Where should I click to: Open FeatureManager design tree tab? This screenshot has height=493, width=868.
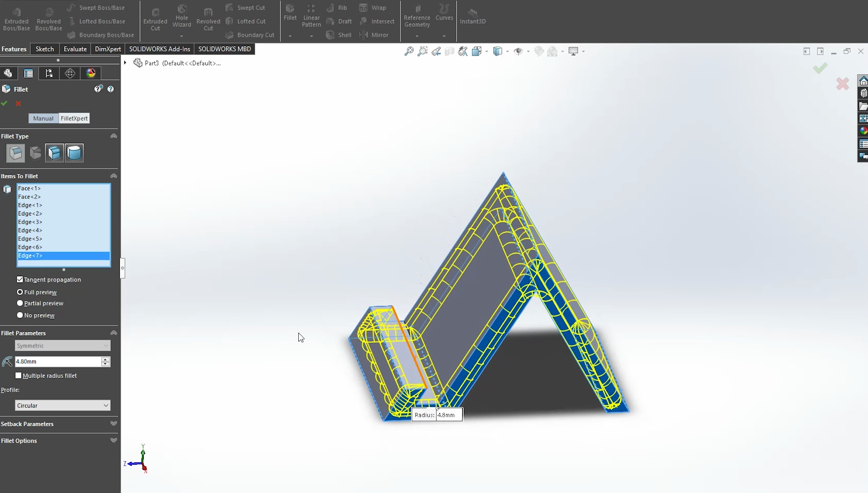pyautogui.click(x=8, y=73)
